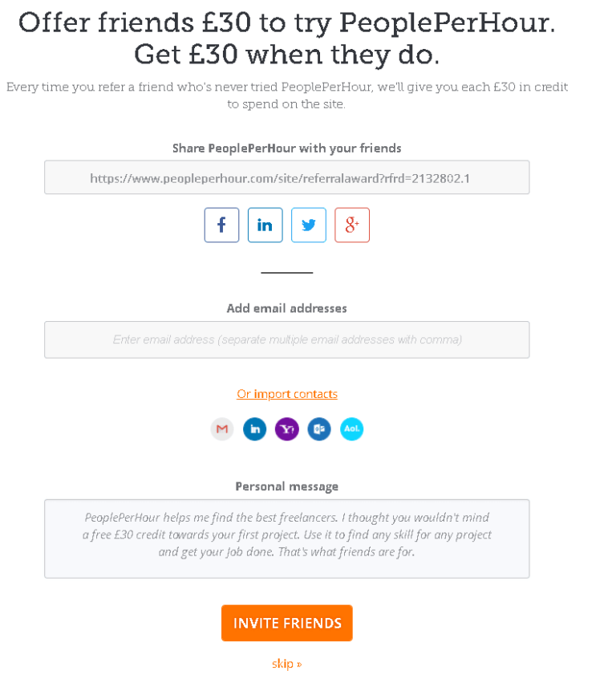Share referral link on Twitter
The width and height of the screenshot is (616, 695).
308,226
